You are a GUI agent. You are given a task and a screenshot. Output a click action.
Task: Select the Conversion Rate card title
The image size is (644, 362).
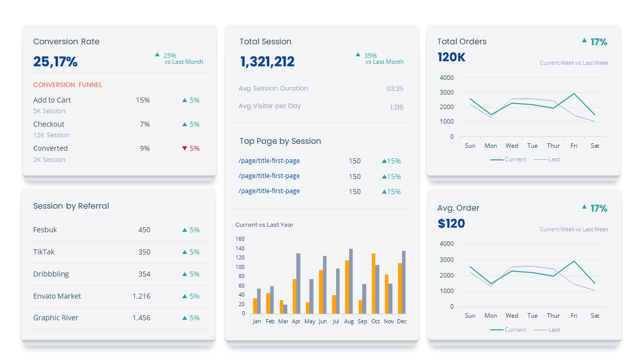pyautogui.click(x=66, y=42)
